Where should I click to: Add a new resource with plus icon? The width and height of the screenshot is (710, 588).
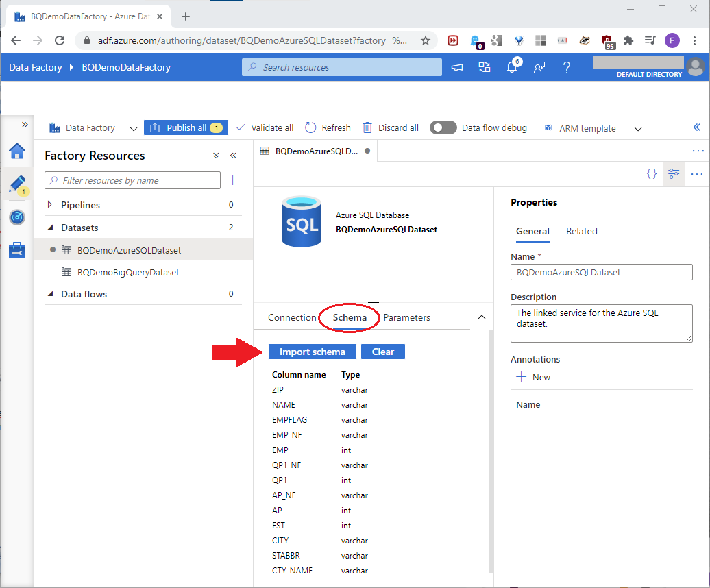click(233, 180)
